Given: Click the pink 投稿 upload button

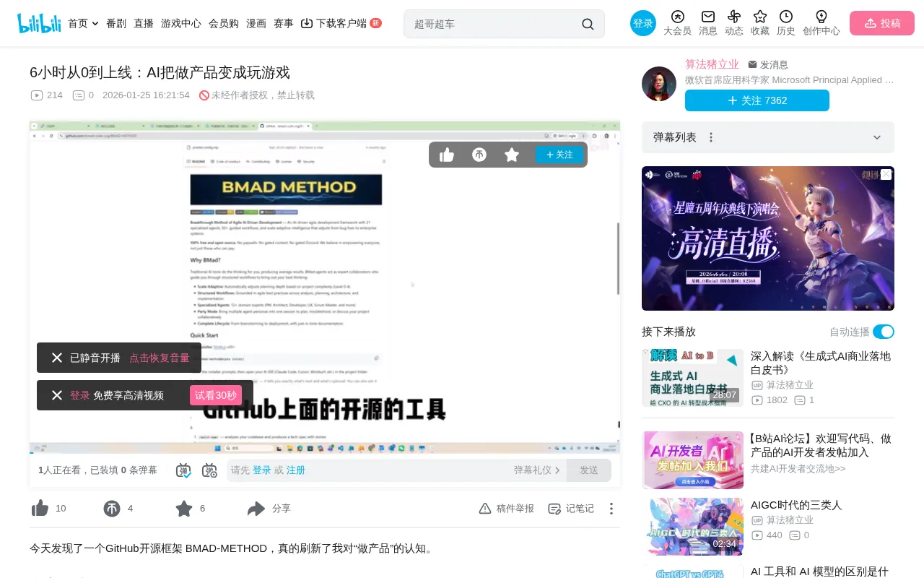Looking at the screenshot, I should click(882, 23).
